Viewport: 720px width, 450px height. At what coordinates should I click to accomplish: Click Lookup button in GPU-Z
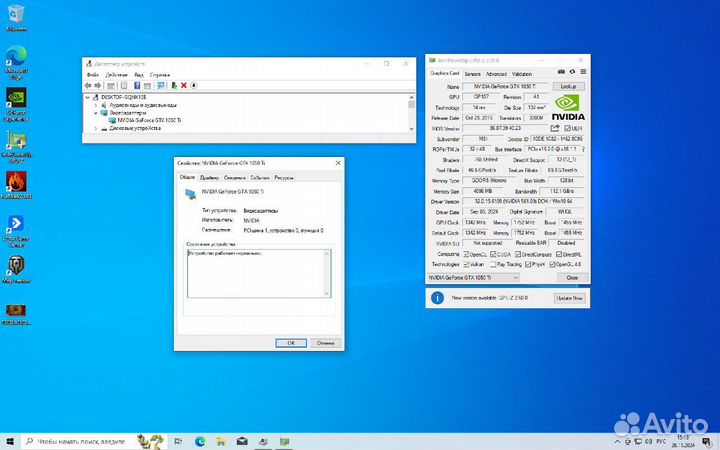(568, 86)
